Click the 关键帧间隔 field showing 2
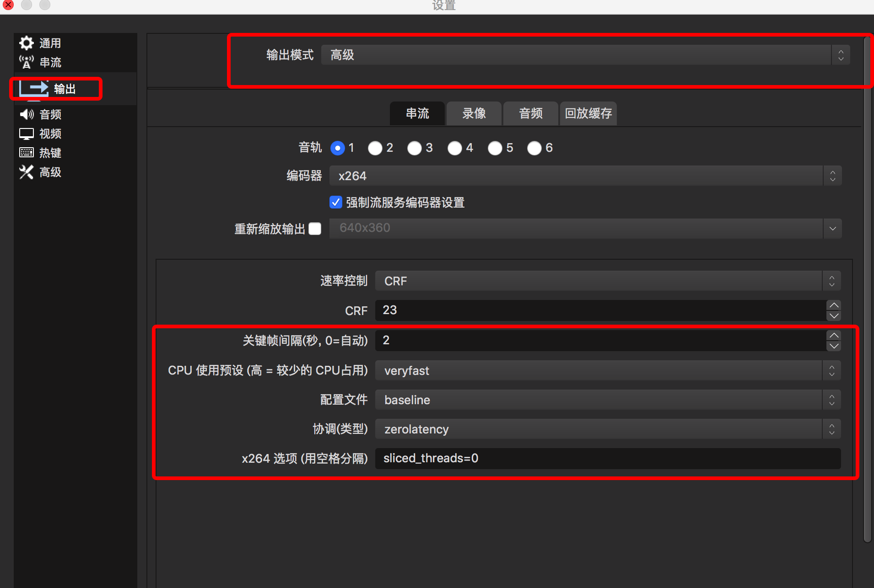This screenshot has width=874, height=588. pyautogui.click(x=601, y=341)
